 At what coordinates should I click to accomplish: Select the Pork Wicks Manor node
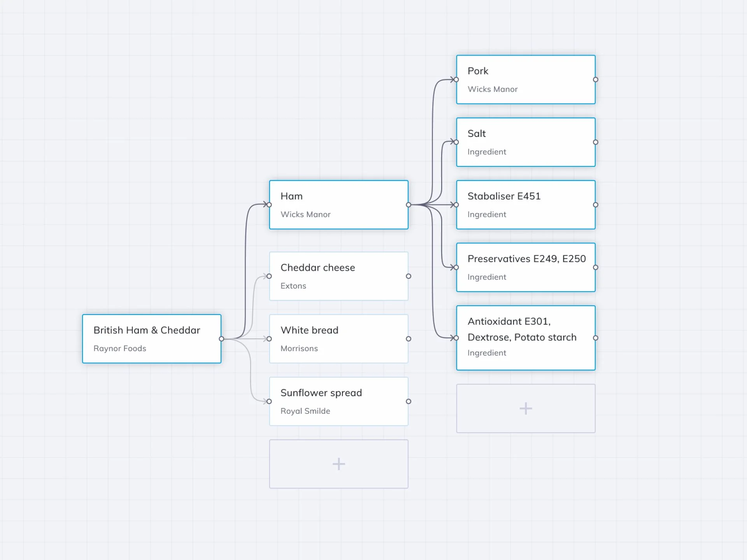coord(526,80)
